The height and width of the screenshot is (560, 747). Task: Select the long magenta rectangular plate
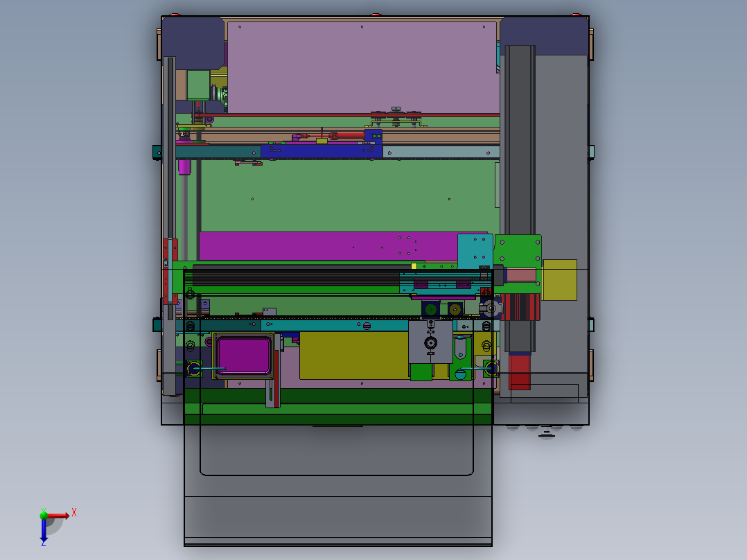pyautogui.click(x=328, y=246)
